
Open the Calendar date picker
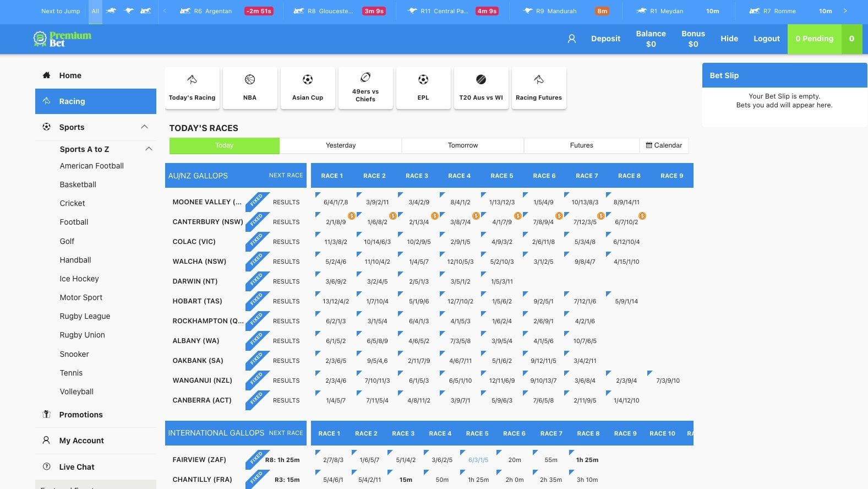coord(664,145)
